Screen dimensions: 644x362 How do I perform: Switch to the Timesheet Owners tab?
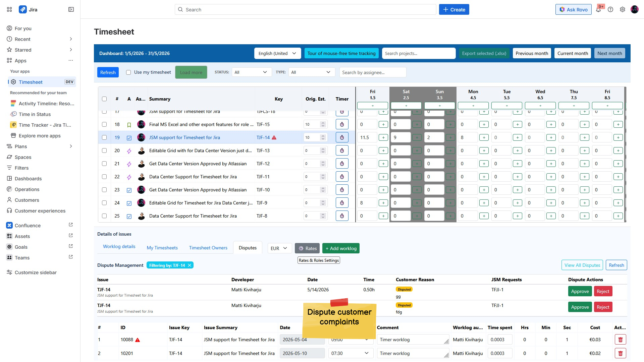(x=208, y=248)
